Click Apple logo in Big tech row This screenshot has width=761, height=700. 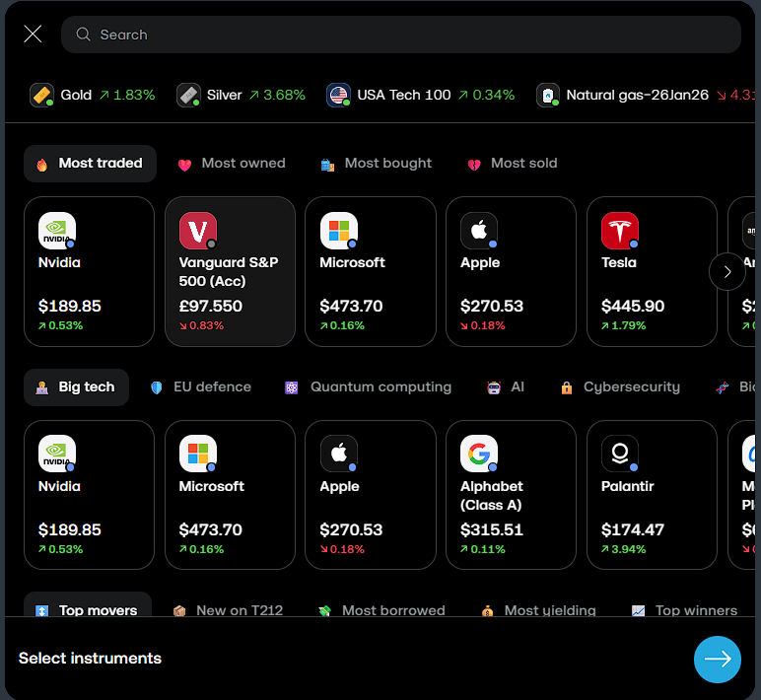339,454
